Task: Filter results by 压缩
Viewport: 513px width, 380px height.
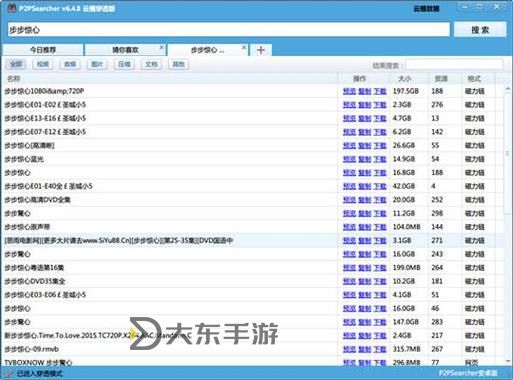Action: point(124,64)
